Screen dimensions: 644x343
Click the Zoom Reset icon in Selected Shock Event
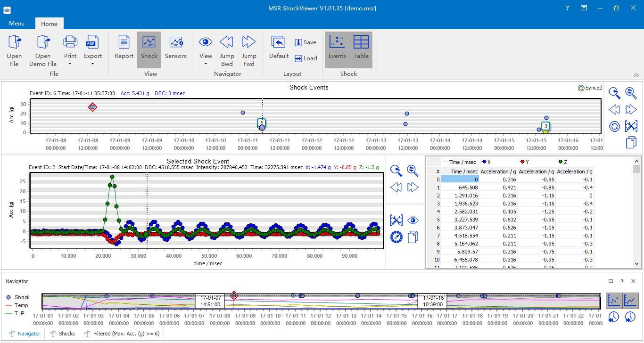413,170
